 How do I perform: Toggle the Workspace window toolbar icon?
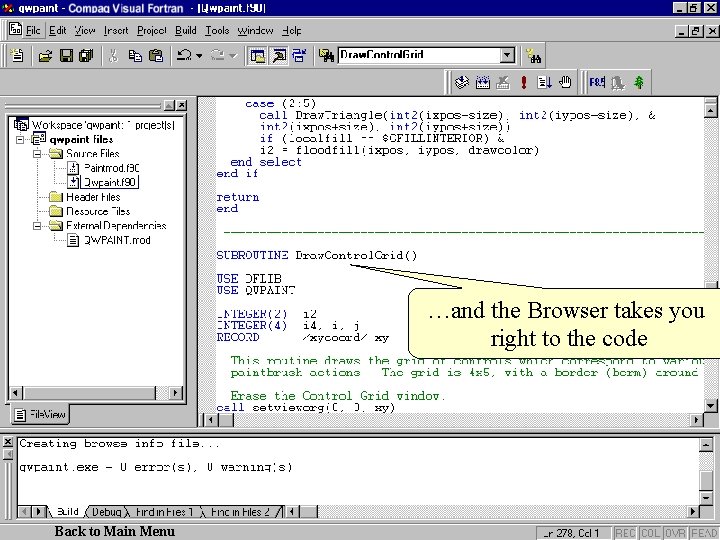[x=257, y=56]
